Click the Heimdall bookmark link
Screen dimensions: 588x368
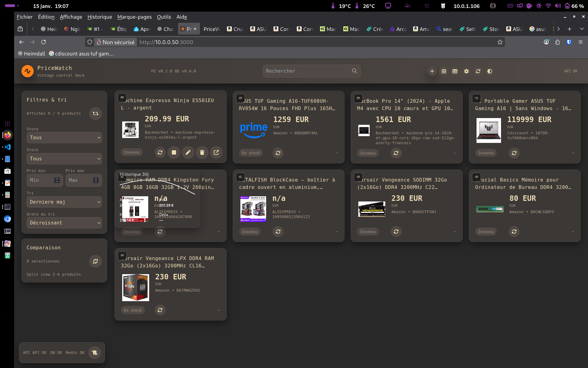point(32,54)
